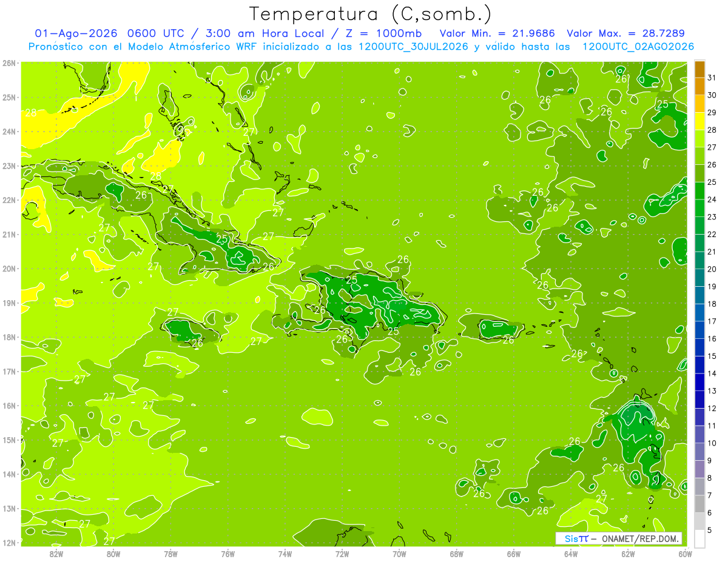Click the legend scale value 10
The width and height of the screenshot is (728, 562).
712,443
